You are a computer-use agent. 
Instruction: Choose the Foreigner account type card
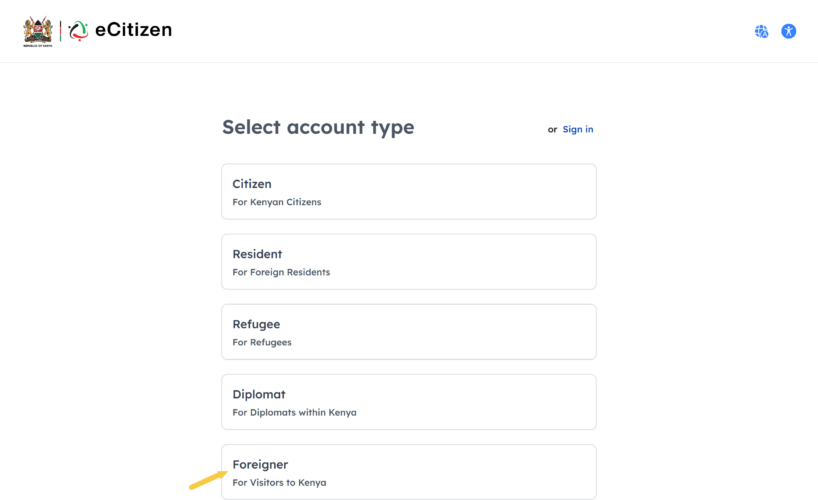[x=408, y=472]
